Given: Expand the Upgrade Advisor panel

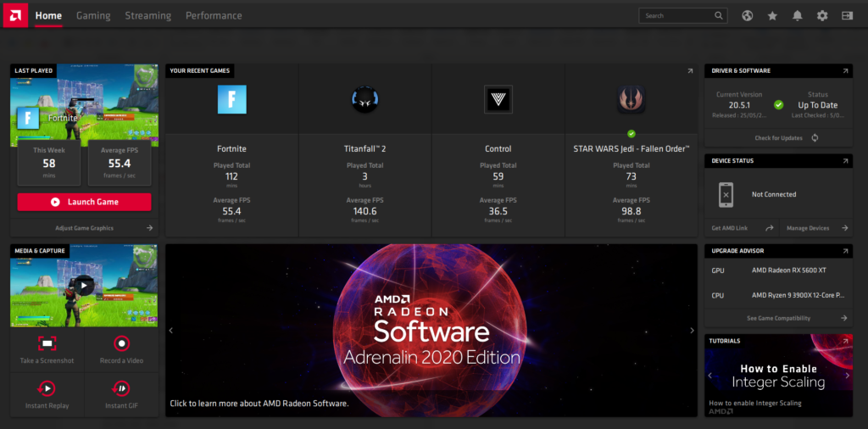Looking at the screenshot, I should [845, 252].
